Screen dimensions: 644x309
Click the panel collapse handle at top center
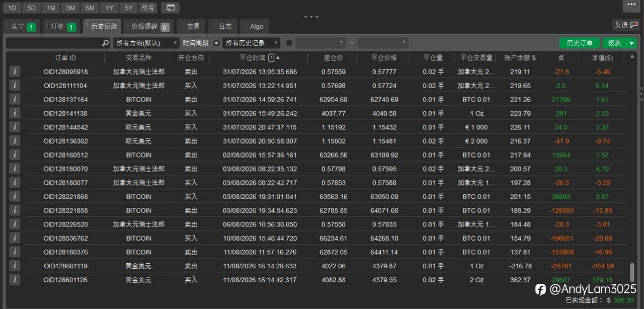pyautogui.click(x=311, y=17)
